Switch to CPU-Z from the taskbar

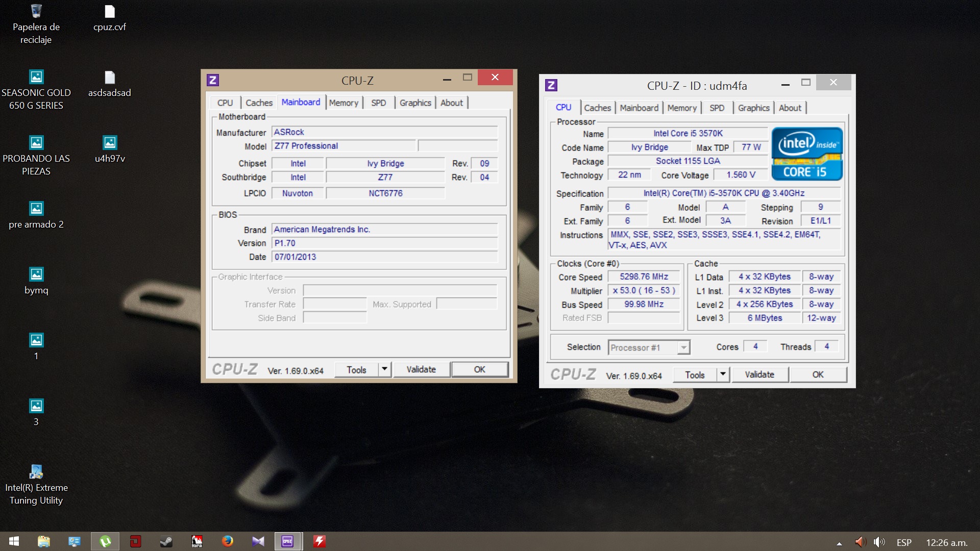[x=288, y=541]
